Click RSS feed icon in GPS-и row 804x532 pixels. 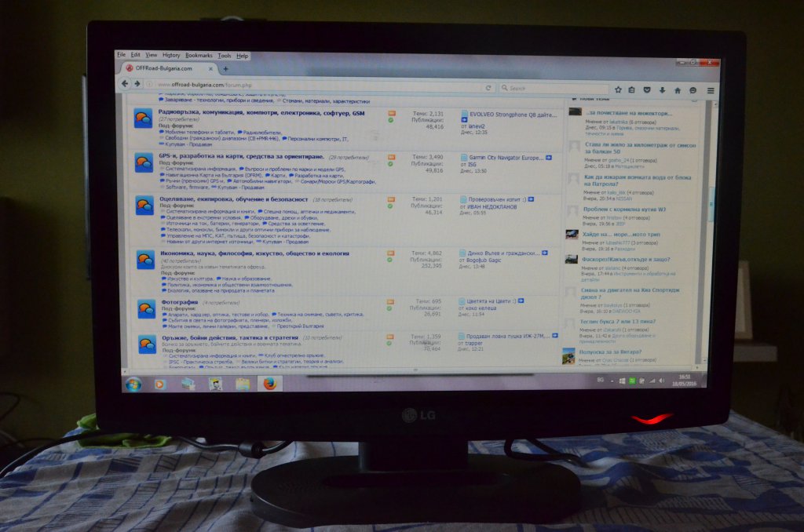tap(391, 157)
